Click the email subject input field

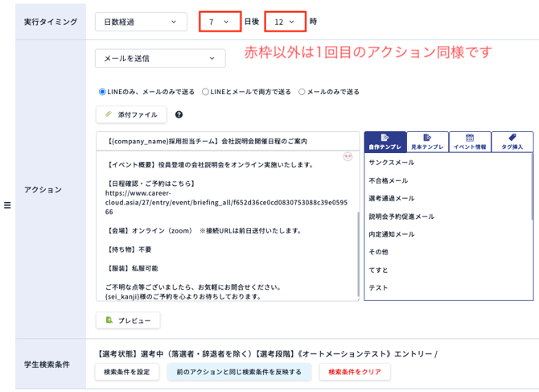228,141
